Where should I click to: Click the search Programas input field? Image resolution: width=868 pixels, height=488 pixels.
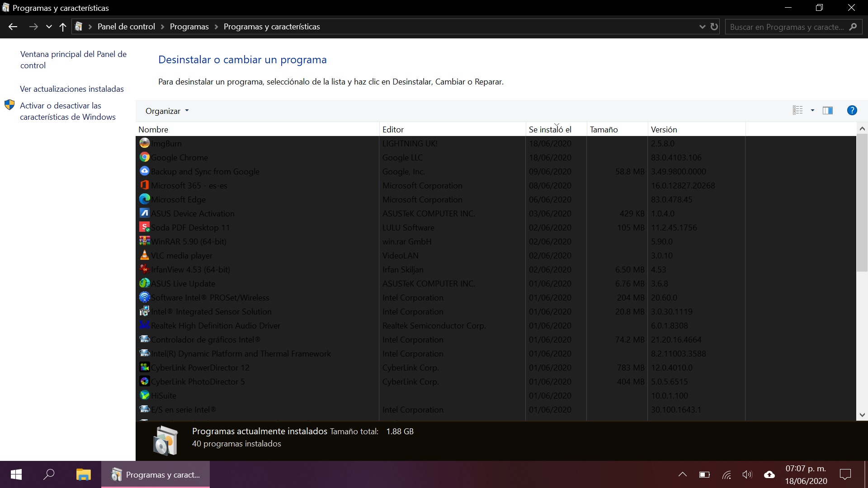787,27
